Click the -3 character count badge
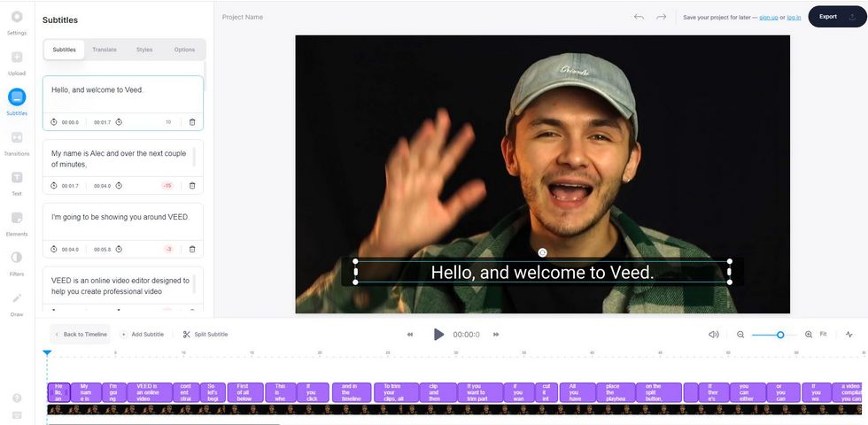Image resolution: width=868 pixels, height=425 pixels. click(169, 250)
